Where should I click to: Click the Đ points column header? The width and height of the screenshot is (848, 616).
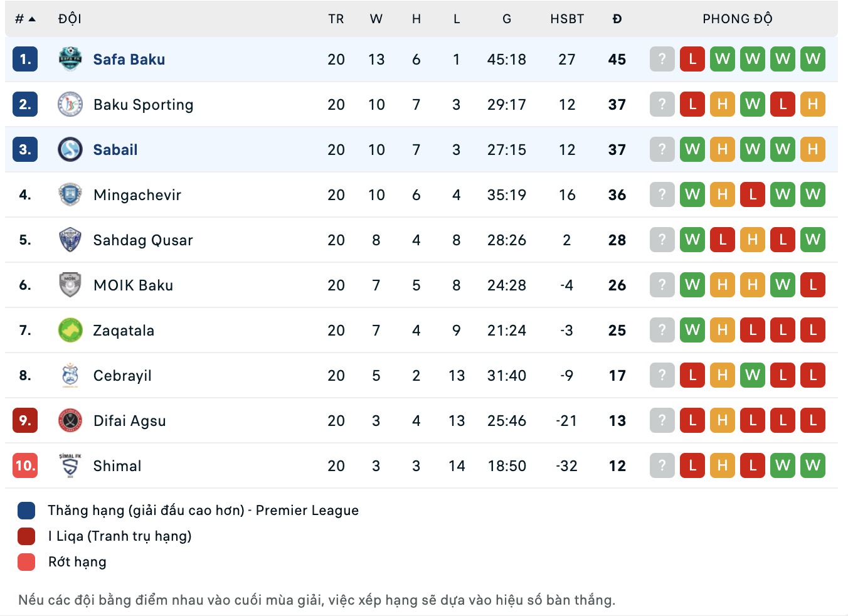(617, 18)
